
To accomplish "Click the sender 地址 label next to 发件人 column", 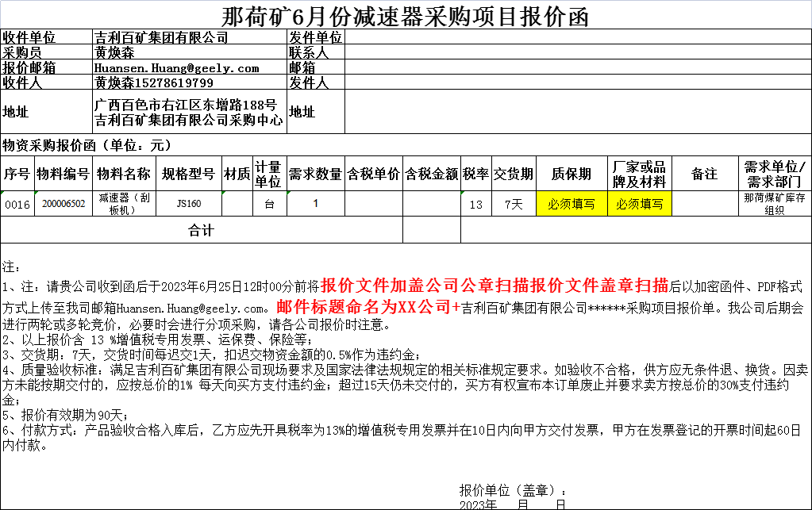I will coord(316,112).
